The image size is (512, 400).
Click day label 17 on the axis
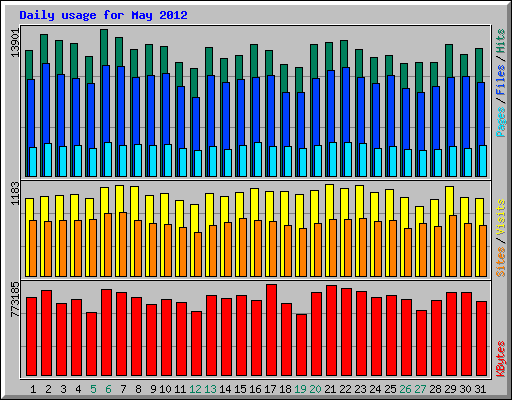(x=270, y=389)
